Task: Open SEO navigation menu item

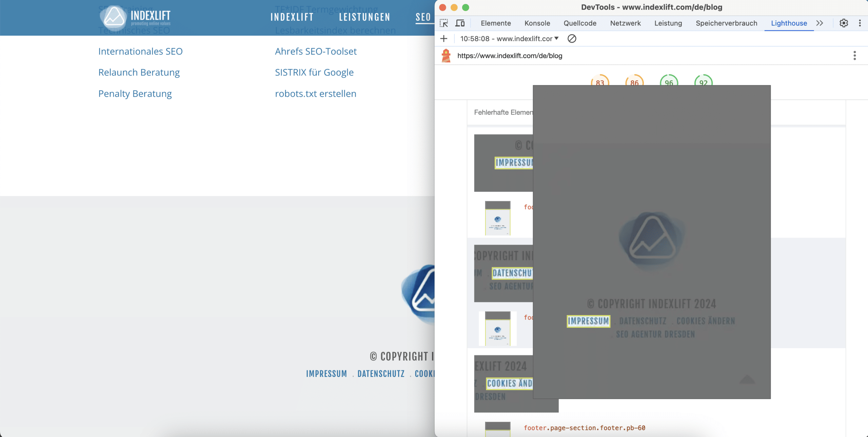Action: pos(423,17)
